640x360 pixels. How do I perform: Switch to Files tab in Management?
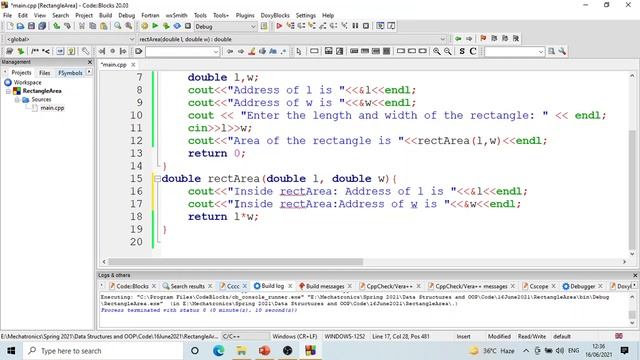tap(44, 73)
